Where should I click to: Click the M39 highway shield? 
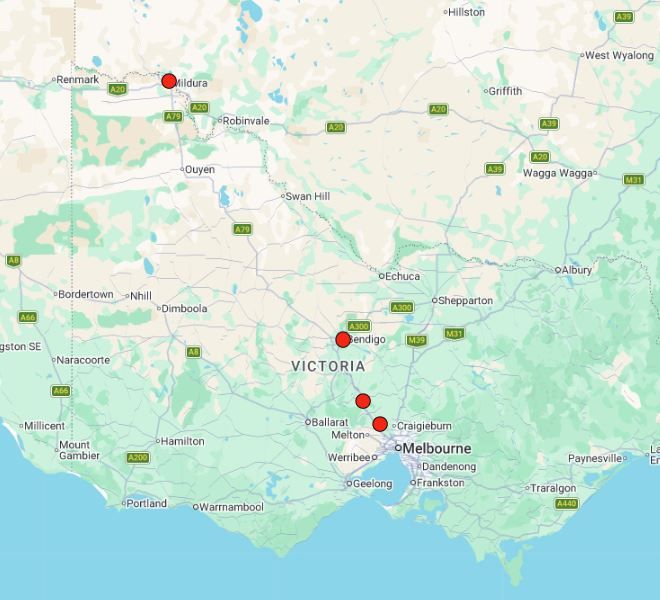click(416, 340)
